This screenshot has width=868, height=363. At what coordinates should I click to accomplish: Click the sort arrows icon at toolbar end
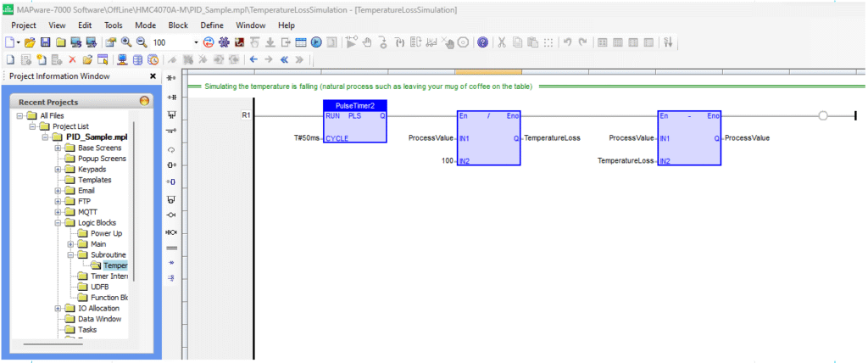pos(668,42)
